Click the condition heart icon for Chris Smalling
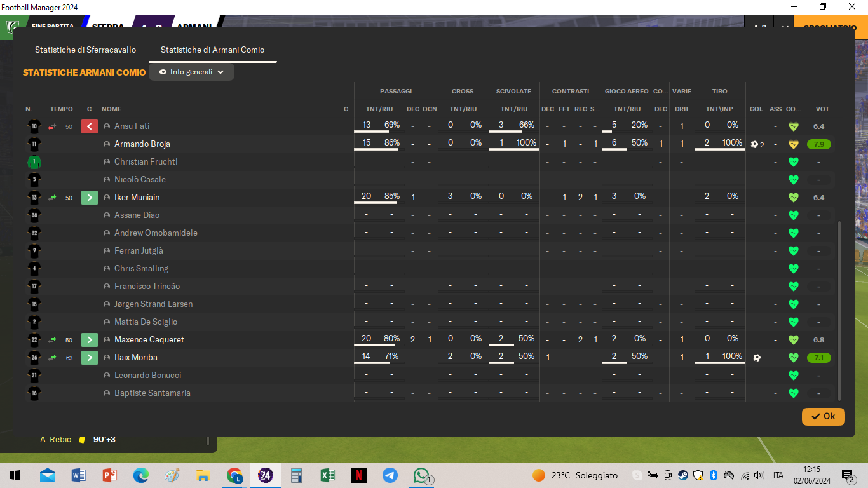 pyautogui.click(x=793, y=269)
